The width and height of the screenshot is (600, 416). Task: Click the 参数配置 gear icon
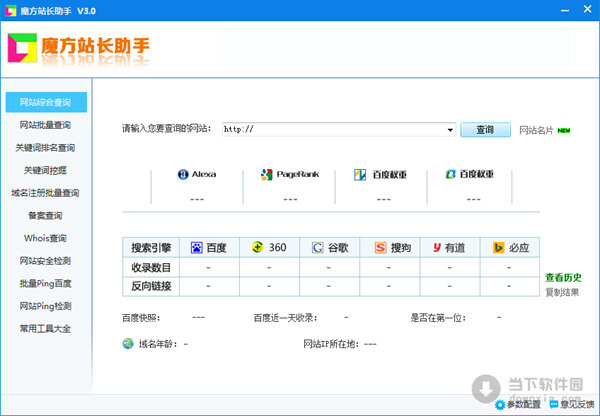point(500,405)
